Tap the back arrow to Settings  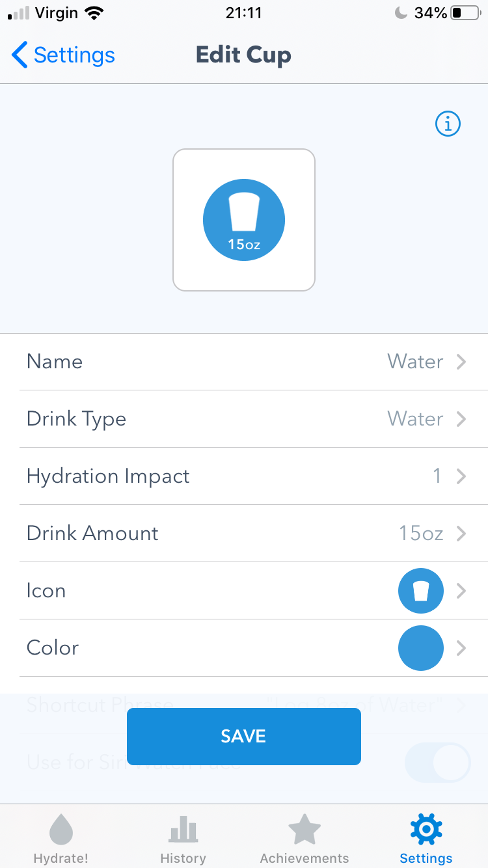tap(20, 55)
